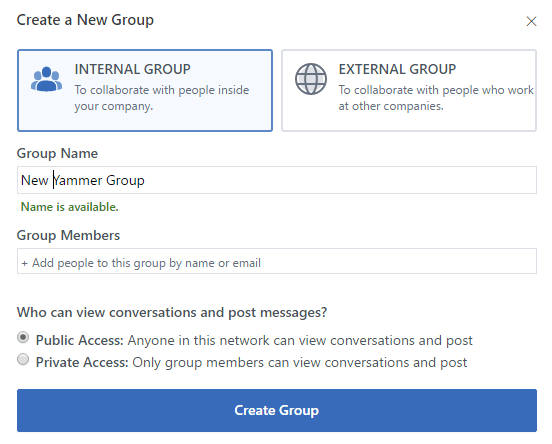552x444 pixels.
Task: Click 'Only group members can view' description
Action: [x=300, y=362]
